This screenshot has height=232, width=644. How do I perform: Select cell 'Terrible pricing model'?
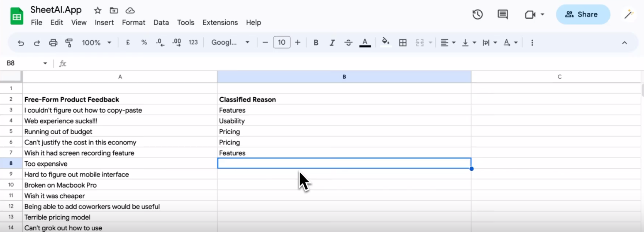click(x=120, y=217)
